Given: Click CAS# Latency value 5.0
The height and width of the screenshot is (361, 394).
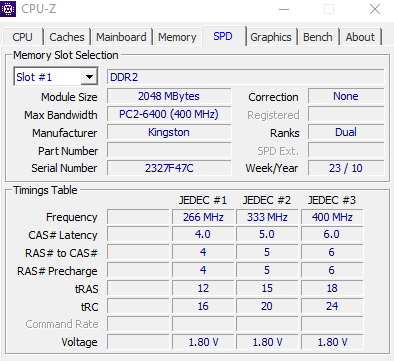Looking at the screenshot, I should [x=267, y=234].
